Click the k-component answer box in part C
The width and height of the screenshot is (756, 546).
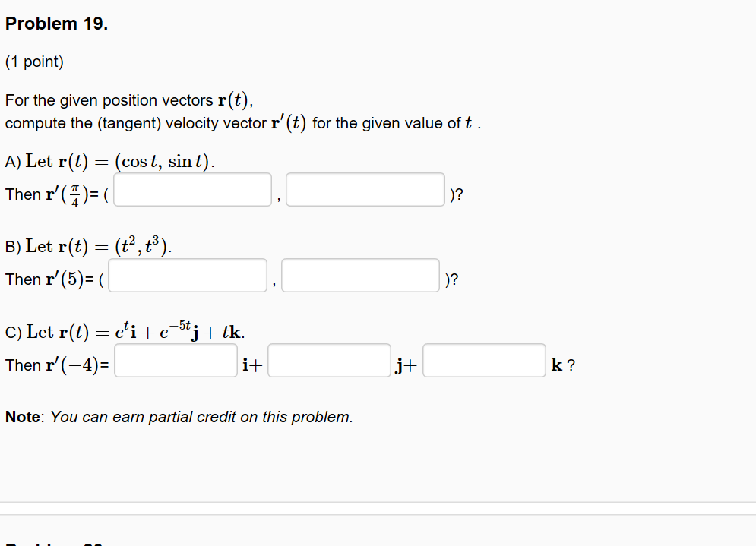point(484,361)
